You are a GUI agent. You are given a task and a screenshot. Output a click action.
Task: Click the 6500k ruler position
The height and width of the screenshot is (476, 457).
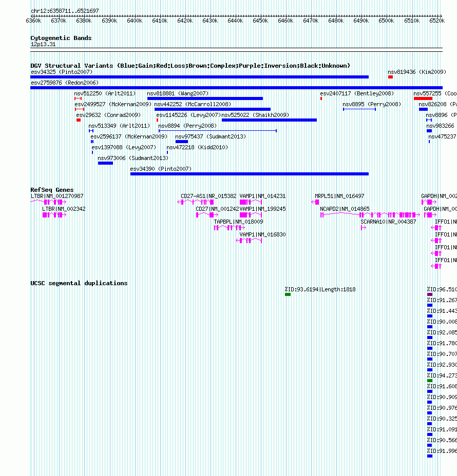click(386, 21)
